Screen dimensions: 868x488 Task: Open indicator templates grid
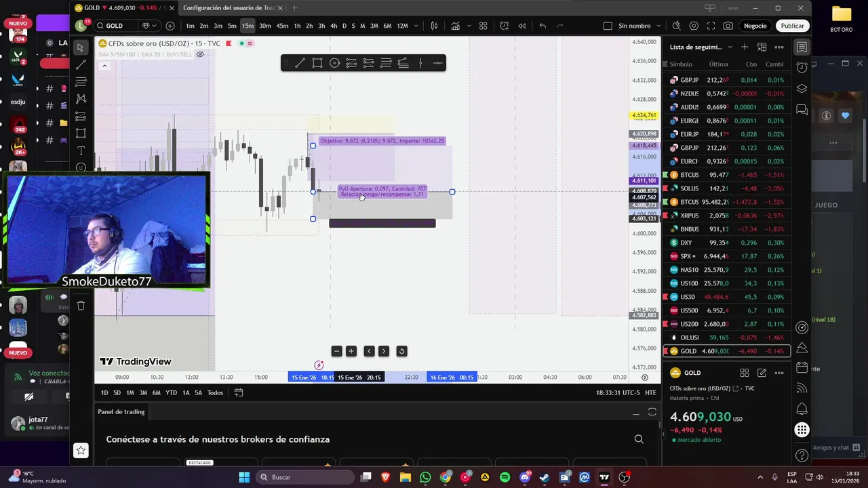pyautogui.click(x=483, y=26)
